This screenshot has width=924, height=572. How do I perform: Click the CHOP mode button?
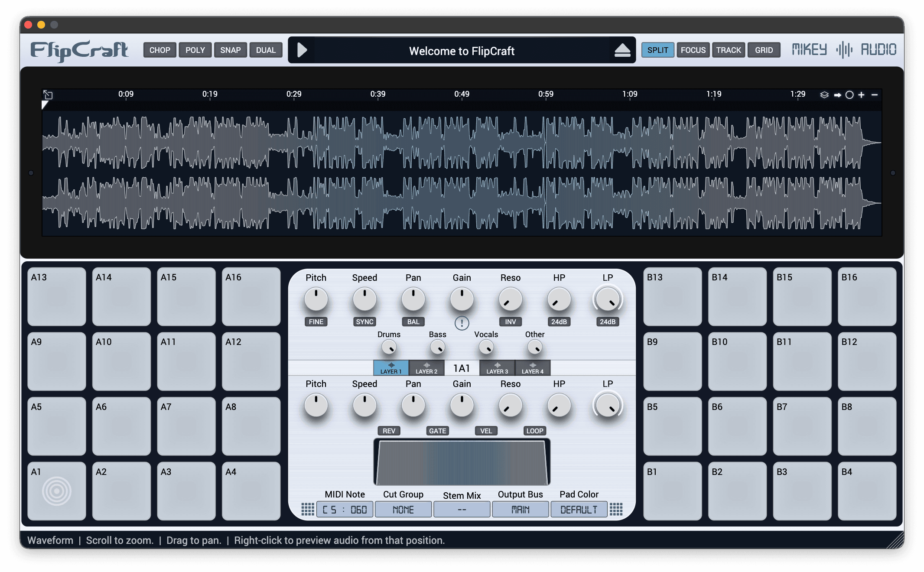click(159, 50)
